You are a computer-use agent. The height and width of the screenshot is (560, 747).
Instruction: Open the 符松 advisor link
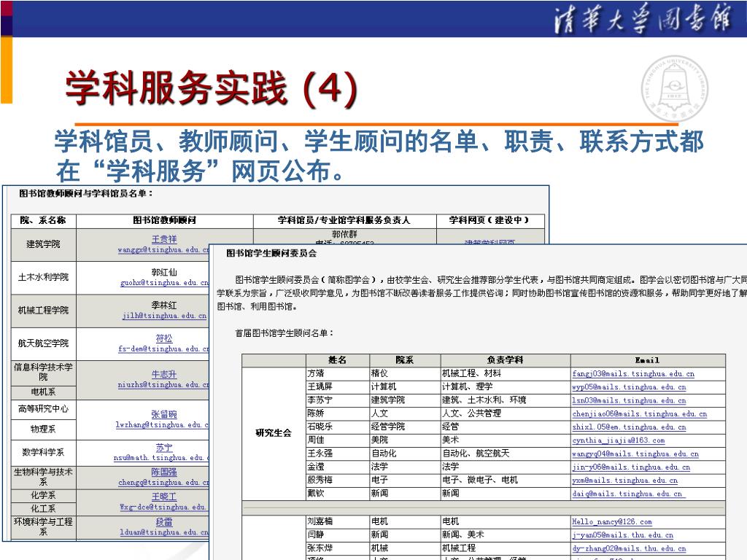tap(164, 338)
